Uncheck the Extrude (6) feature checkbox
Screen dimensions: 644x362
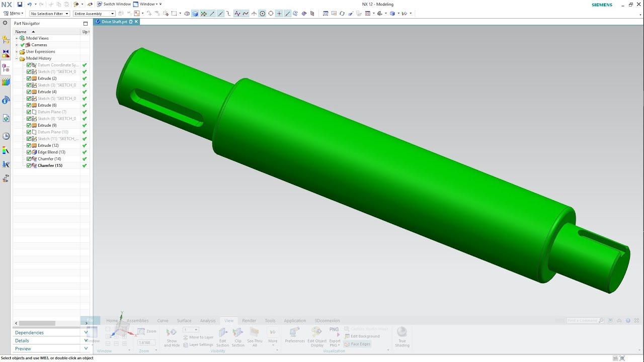click(x=29, y=105)
